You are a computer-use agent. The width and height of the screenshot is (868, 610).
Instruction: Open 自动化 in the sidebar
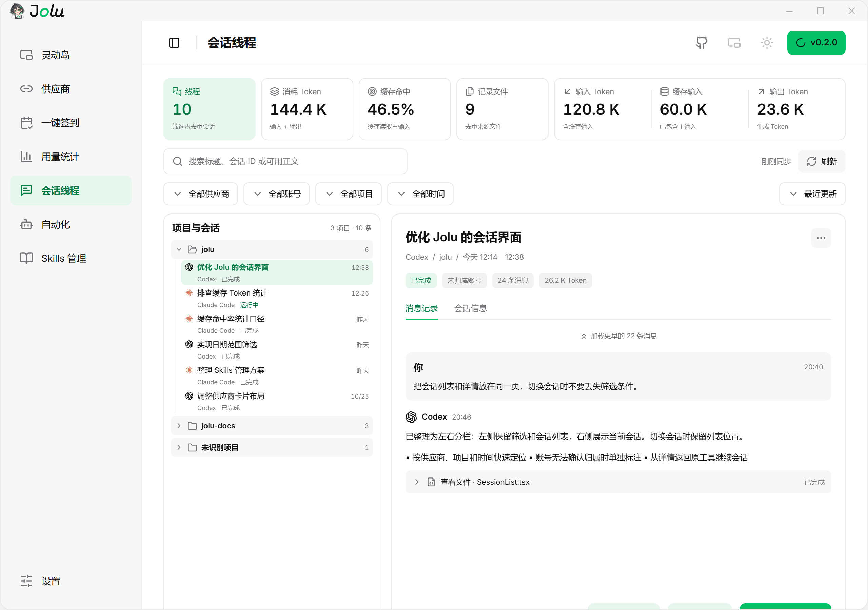coord(71,224)
